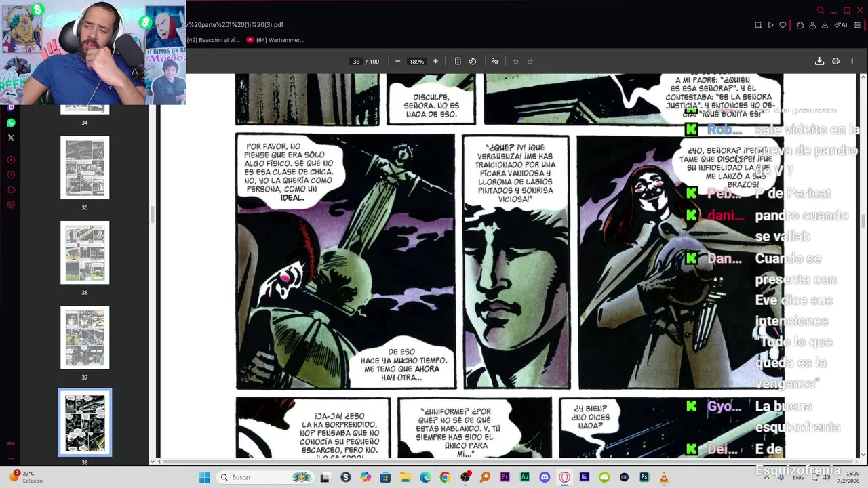Open the Windows Start menu
The width and height of the screenshot is (868, 488).
pyautogui.click(x=204, y=477)
